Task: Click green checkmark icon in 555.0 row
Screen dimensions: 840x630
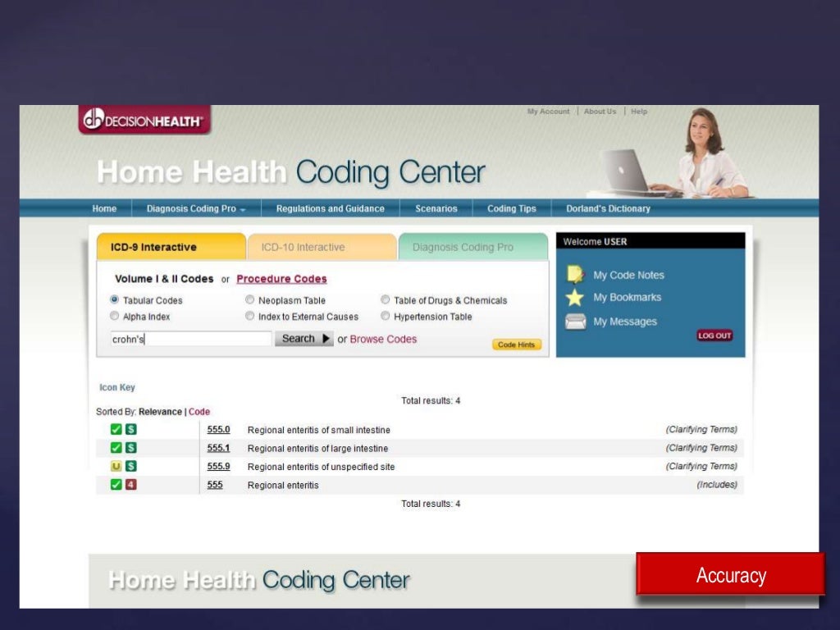Action: (116, 429)
